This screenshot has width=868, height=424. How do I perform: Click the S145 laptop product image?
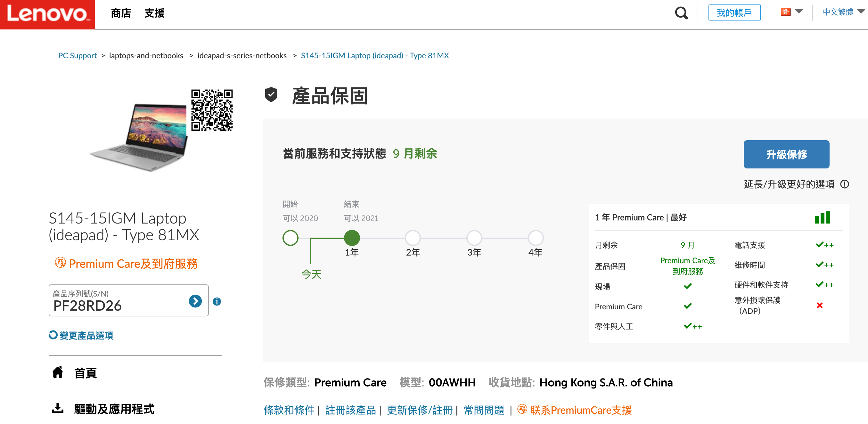(x=138, y=137)
